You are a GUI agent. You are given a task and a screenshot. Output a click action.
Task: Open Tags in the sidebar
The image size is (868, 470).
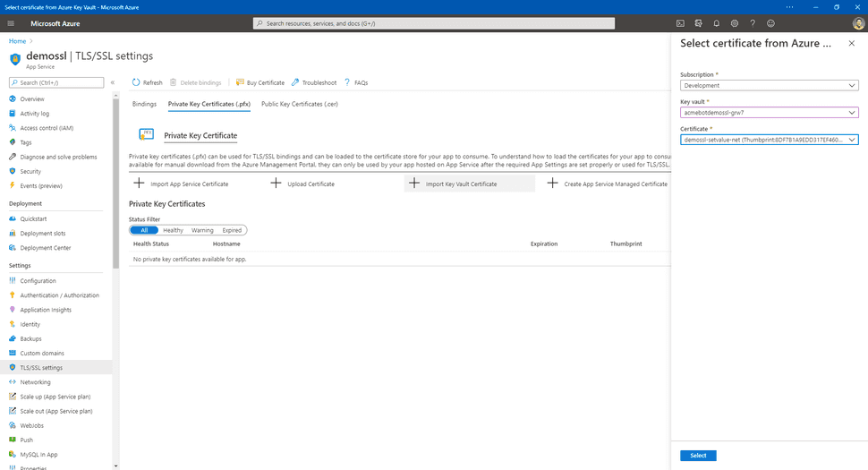point(25,142)
